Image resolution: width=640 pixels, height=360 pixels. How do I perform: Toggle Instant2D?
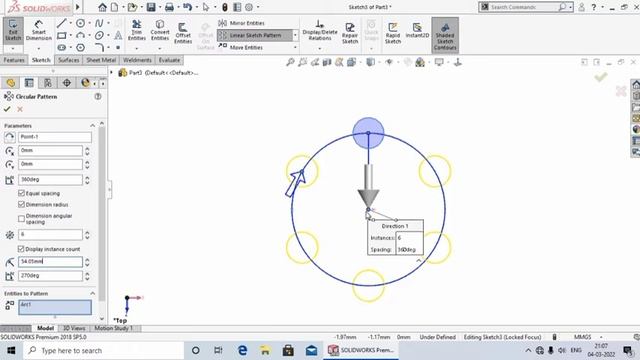pyautogui.click(x=417, y=31)
